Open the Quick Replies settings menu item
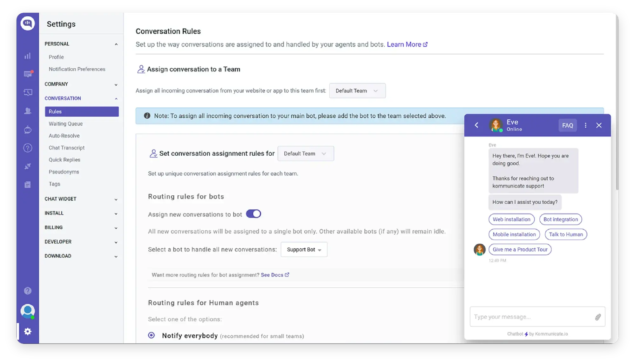The height and width of the screenshot is (364, 635). [x=64, y=159]
